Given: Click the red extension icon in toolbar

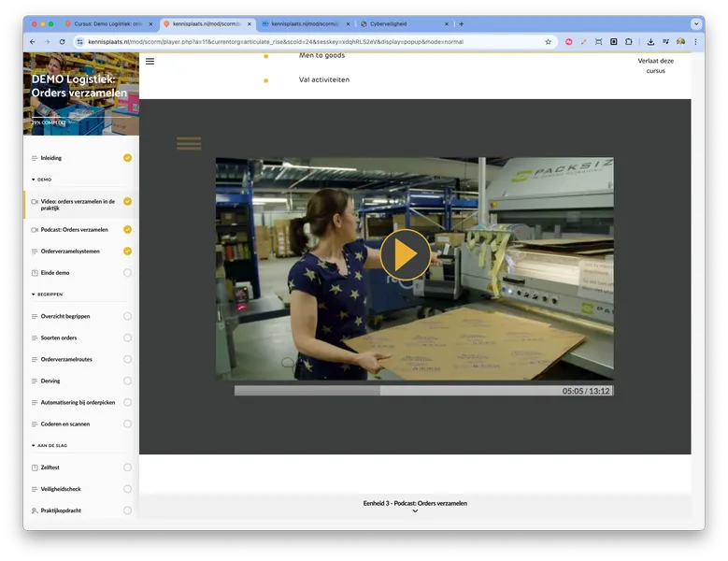Looking at the screenshot, I should pyautogui.click(x=569, y=42).
